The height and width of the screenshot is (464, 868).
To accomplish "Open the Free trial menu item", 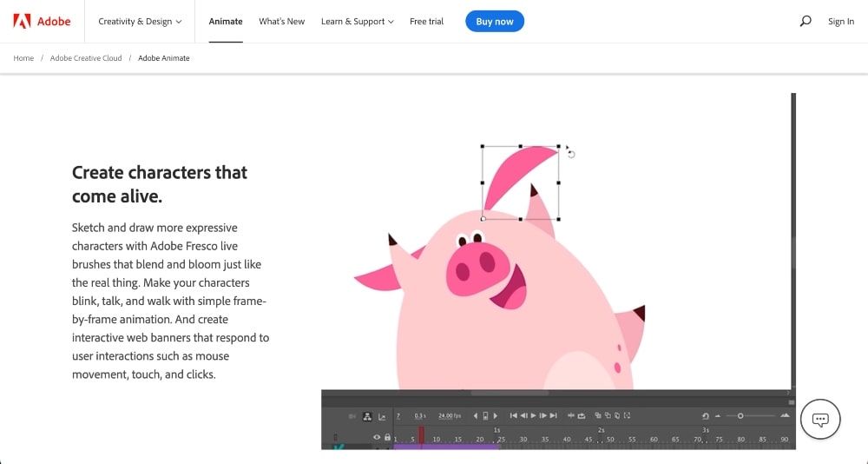I will pyautogui.click(x=426, y=21).
